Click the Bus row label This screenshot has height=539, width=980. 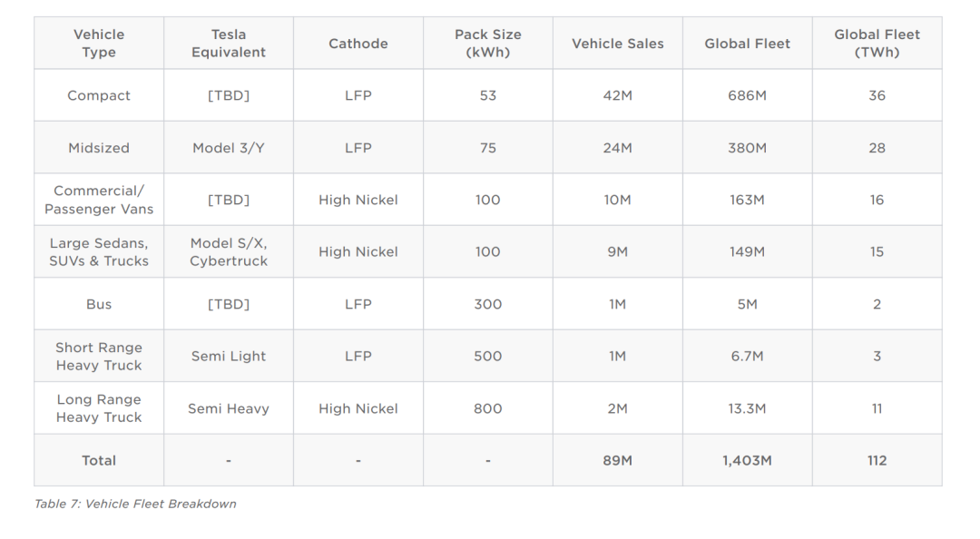pos(99,304)
